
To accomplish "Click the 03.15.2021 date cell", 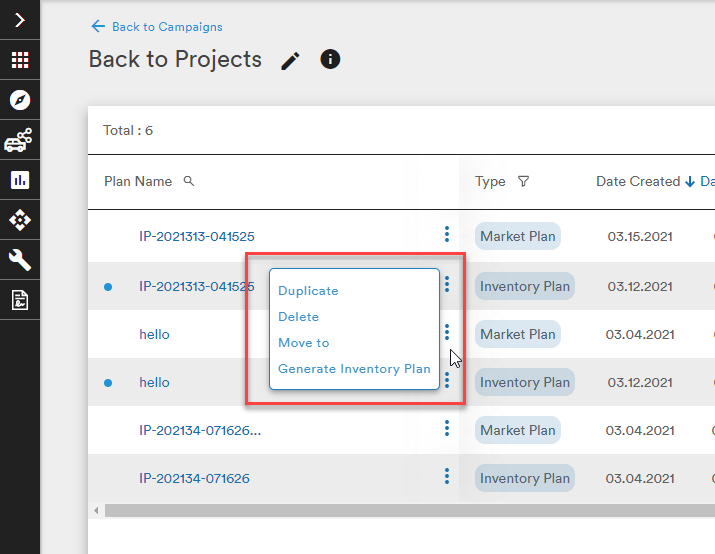I will coord(640,237).
